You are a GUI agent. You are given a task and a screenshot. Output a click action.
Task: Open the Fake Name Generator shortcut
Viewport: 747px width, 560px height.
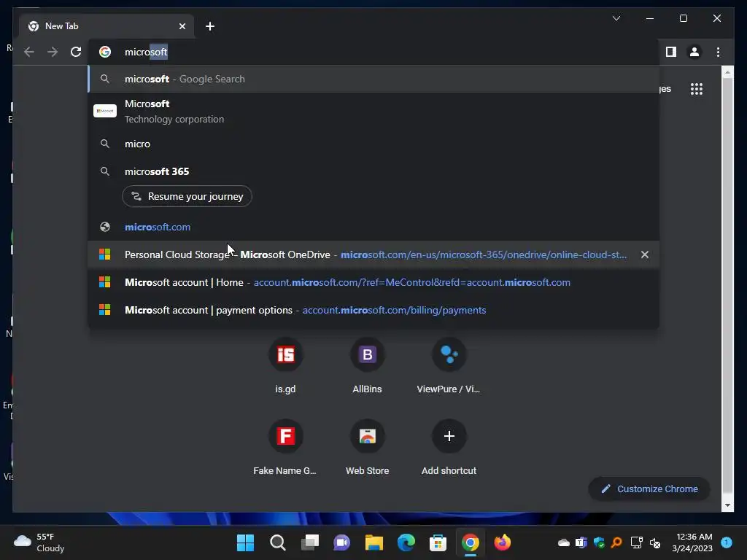click(x=285, y=448)
